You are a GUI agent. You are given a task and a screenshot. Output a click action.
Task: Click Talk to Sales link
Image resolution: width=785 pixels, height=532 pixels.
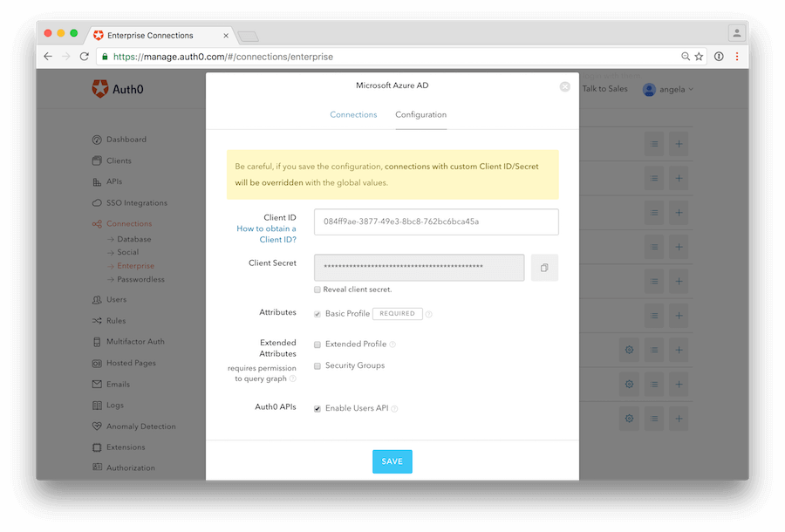tap(604, 89)
